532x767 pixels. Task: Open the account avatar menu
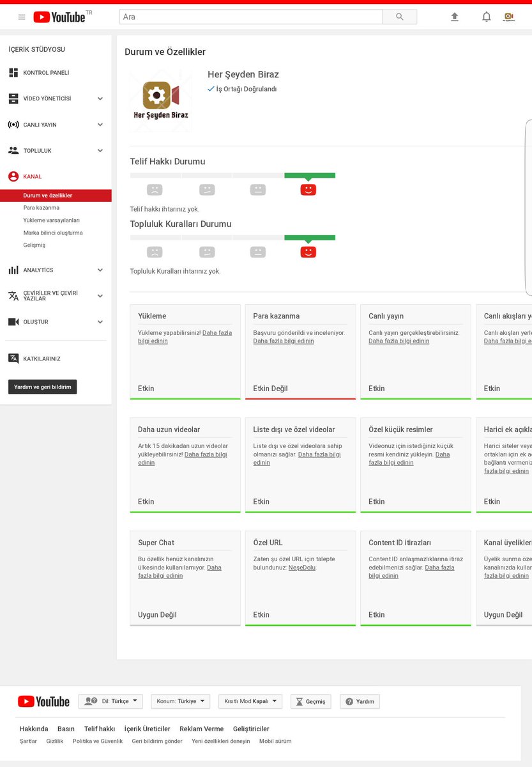coord(509,17)
